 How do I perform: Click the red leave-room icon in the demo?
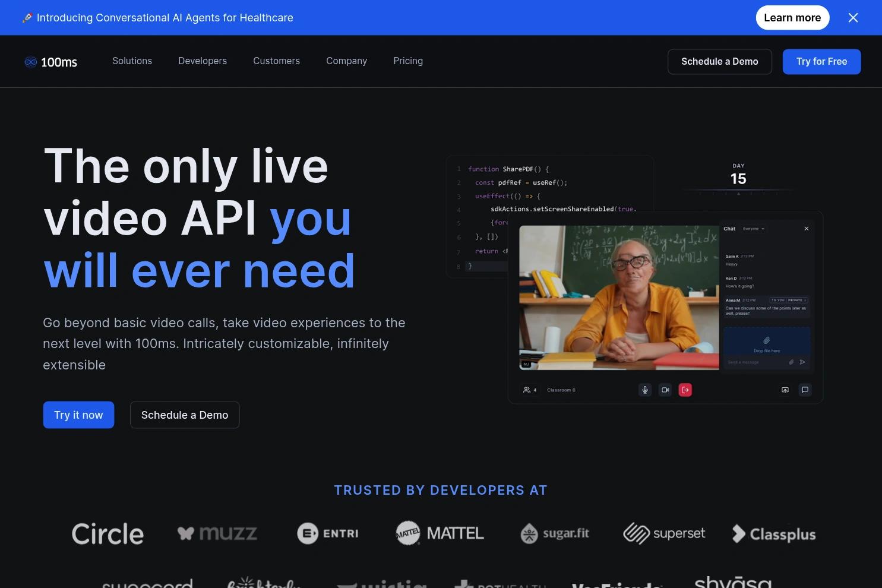[685, 390]
